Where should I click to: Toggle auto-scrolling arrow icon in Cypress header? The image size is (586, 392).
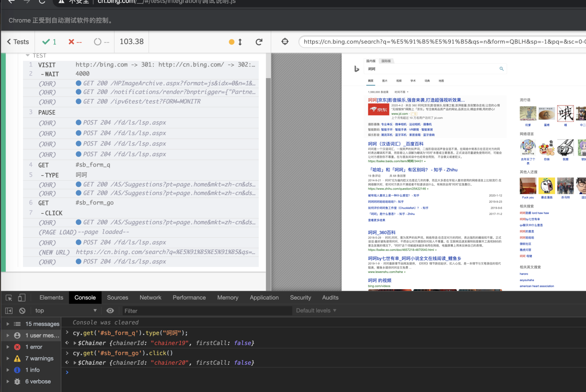(x=240, y=42)
